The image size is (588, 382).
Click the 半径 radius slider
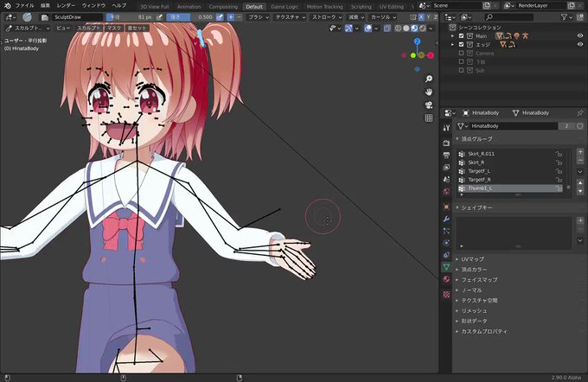(130, 17)
